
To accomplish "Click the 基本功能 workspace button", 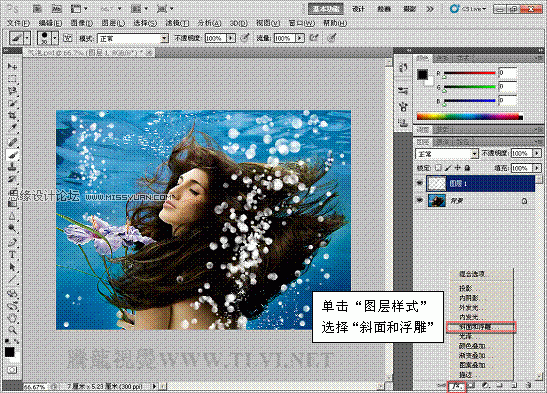I will [325, 9].
